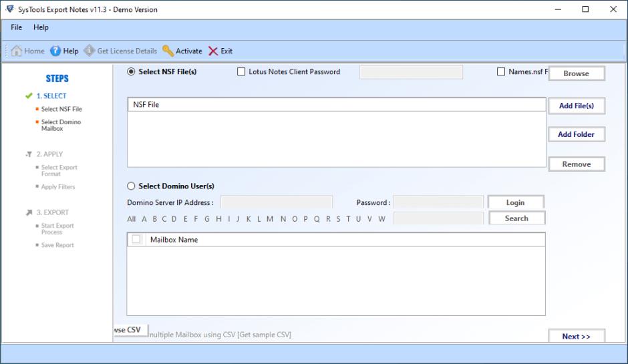The height and width of the screenshot is (364, 628).
Task: Click the arrow icon beside 3. EXPORT
Action: coord(29,212)
